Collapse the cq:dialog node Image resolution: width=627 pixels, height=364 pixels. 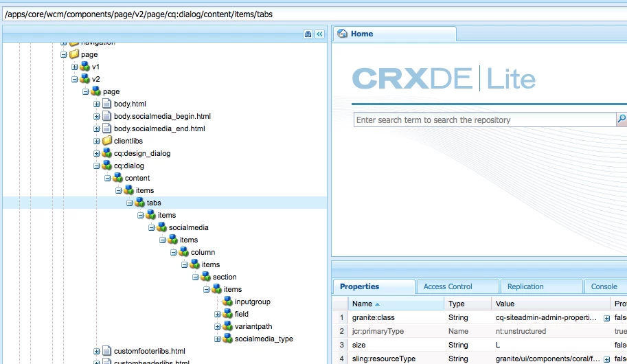click(x=96, y=166)
